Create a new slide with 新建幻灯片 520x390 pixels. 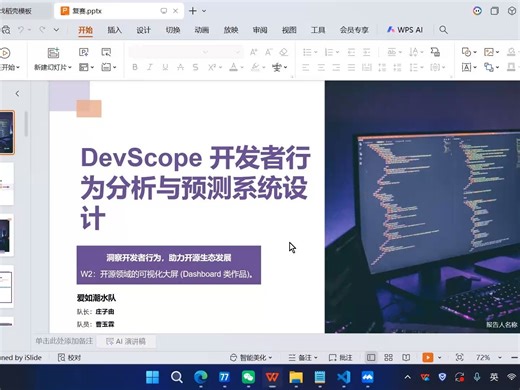point(53,59)
